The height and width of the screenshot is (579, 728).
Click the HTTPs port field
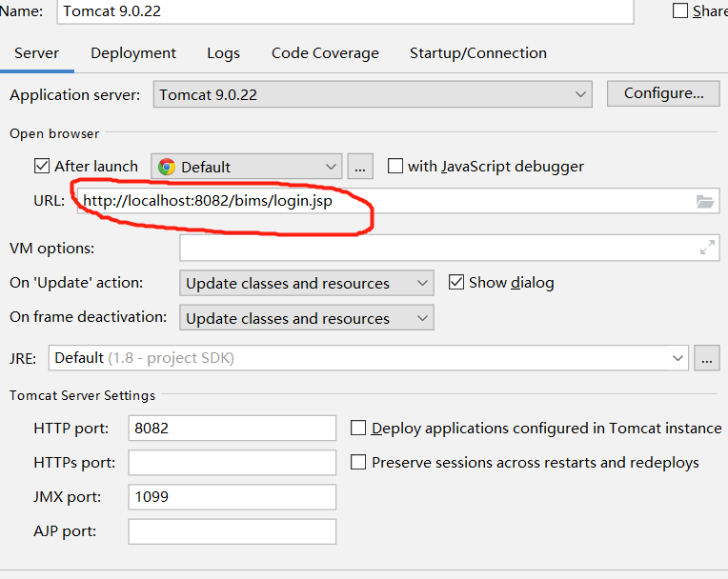tap(233, 462)
